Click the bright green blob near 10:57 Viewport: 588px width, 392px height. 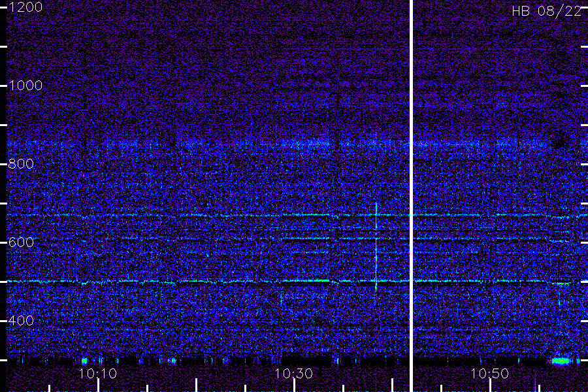[561, 361]
